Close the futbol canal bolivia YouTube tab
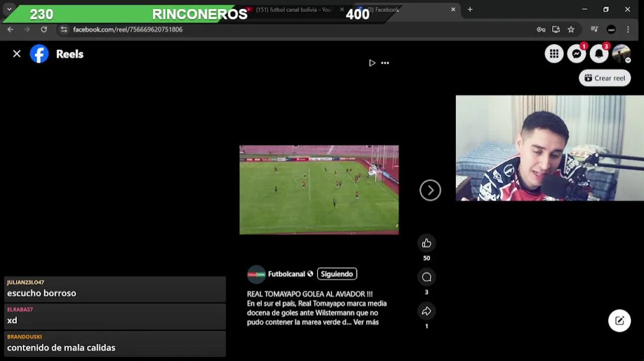 click(x=342, y=10)
